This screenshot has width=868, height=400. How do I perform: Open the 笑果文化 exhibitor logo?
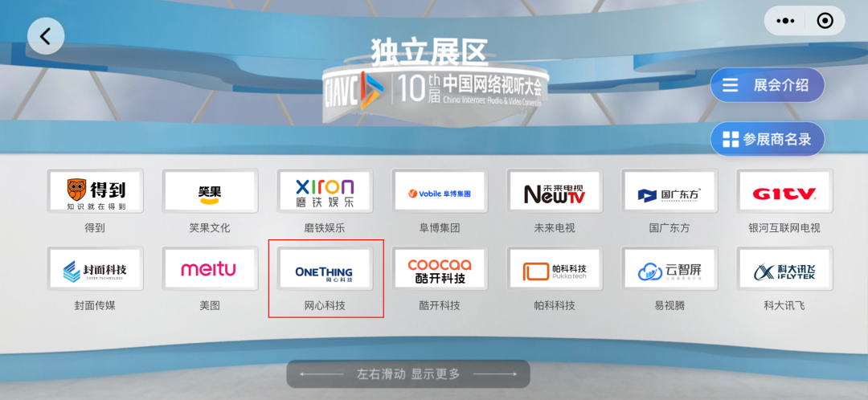pyautogui.click(x=210, y=191)
